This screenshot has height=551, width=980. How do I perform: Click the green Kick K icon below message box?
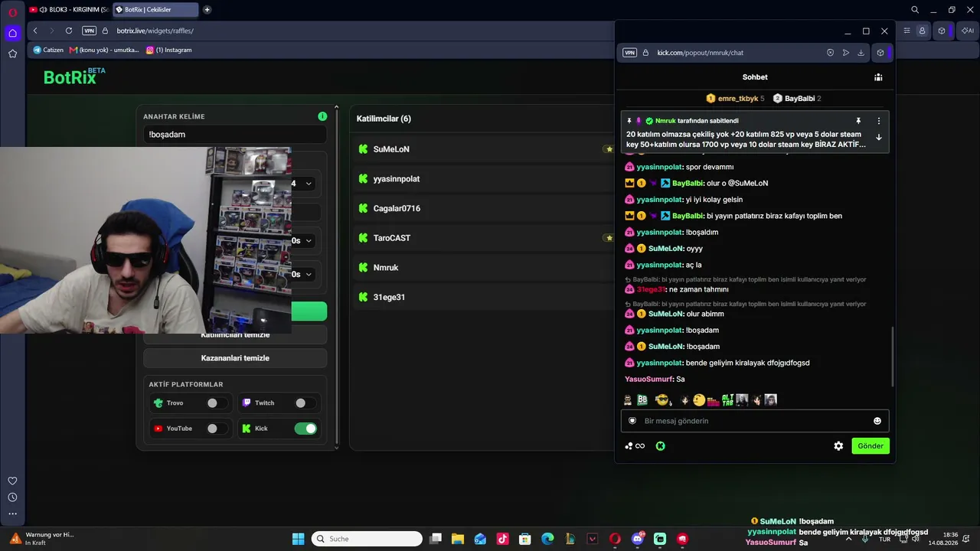[661, 446]
